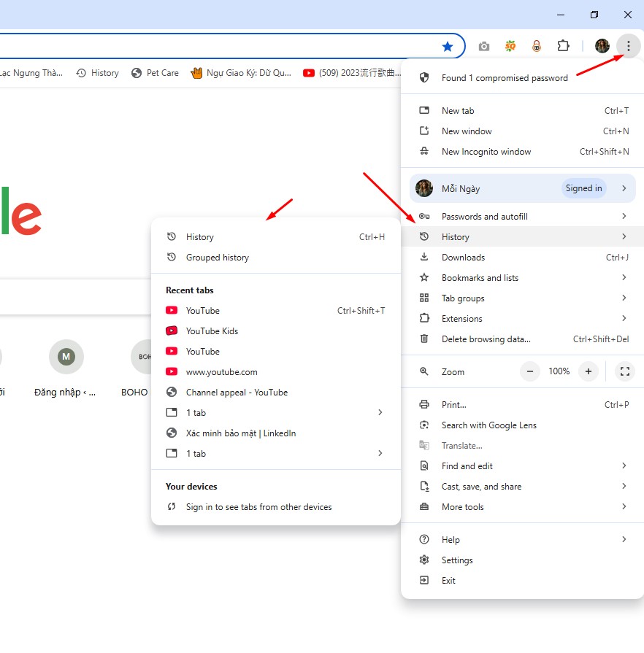This screenshot has width=644, height=653.
Task: Click the Signed in profile badge
Action: 583,188
